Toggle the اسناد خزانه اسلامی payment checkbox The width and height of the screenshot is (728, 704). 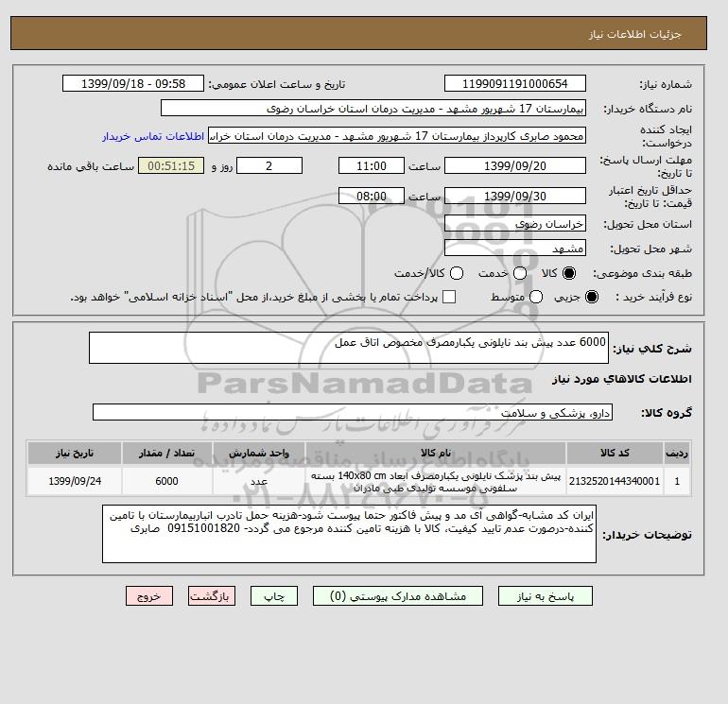click(x=449, y=297)
